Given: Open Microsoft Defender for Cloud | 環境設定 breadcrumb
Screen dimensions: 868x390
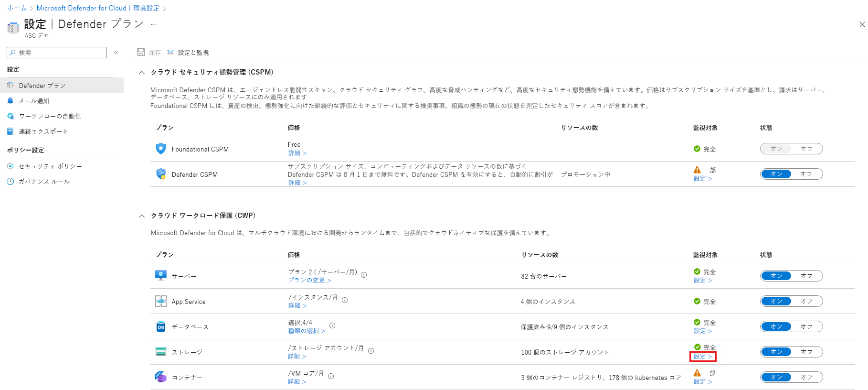Looking at the screenshot, I should (x=98, y=8).
